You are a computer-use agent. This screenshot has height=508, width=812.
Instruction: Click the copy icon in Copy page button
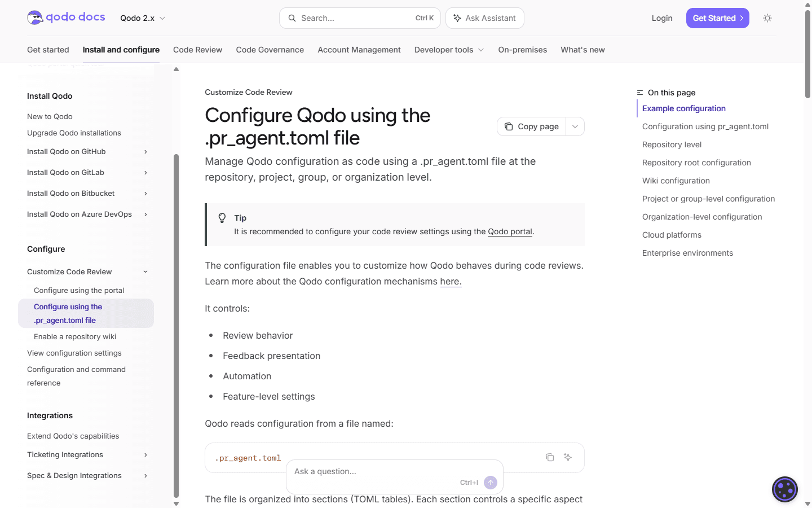pos(509,126)
